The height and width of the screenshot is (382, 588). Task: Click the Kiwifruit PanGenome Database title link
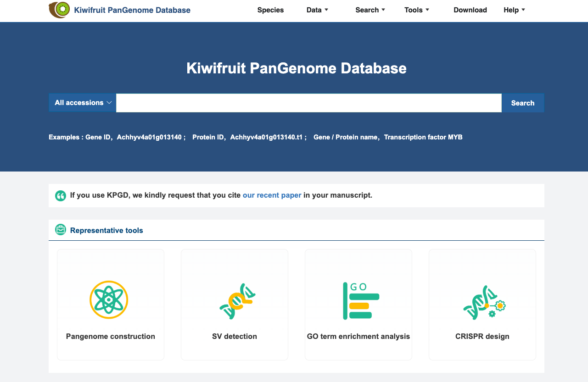click(x=132, y=10)
